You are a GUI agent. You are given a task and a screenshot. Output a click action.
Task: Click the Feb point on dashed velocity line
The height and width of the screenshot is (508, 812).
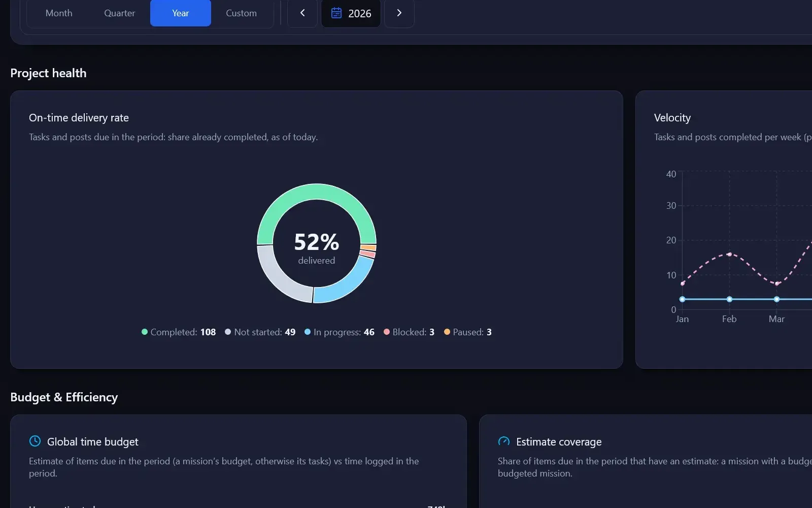[x=729, y=254]
